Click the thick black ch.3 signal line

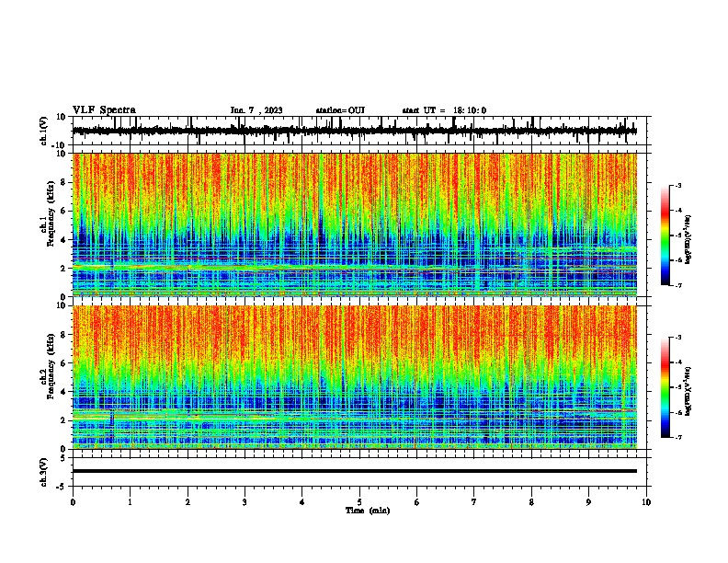[x=355, y=471]
